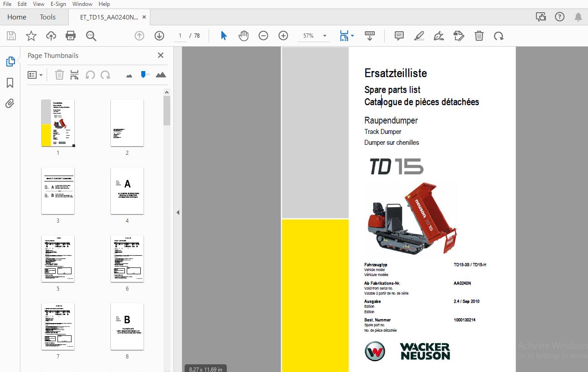Open the View menu

(39, 4)
